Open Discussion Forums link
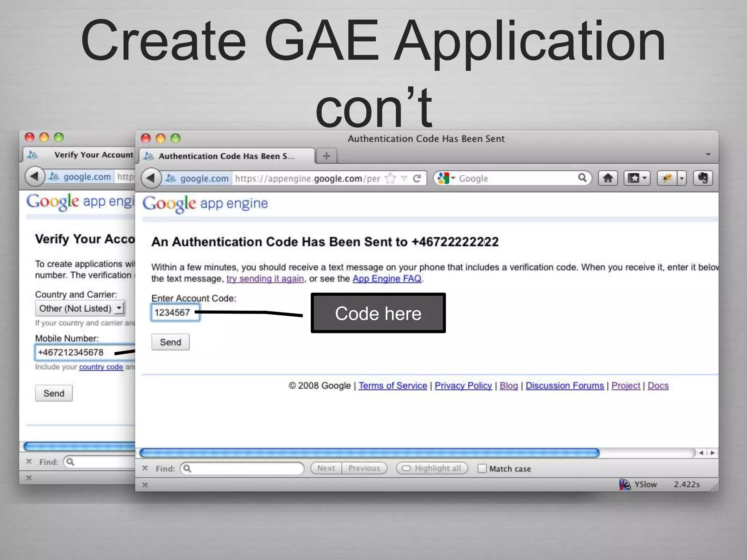This screenshot has width=747, height=560. [x=565, y=385]
